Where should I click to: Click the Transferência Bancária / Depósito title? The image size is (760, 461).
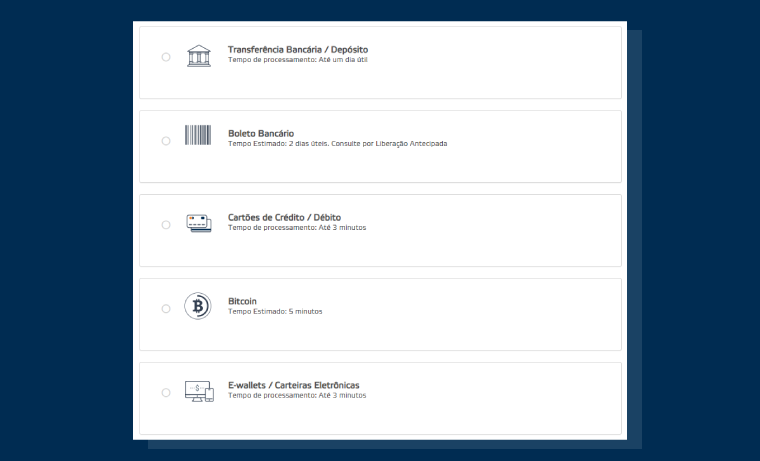(298, 49)
